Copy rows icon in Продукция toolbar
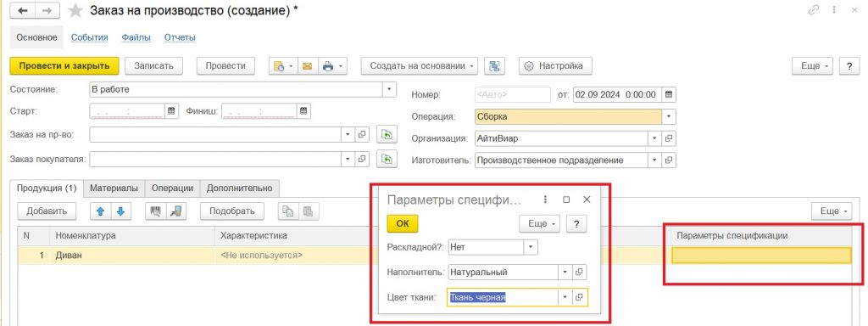Screen dimensions: 868x326 click(x=288, y=211)
